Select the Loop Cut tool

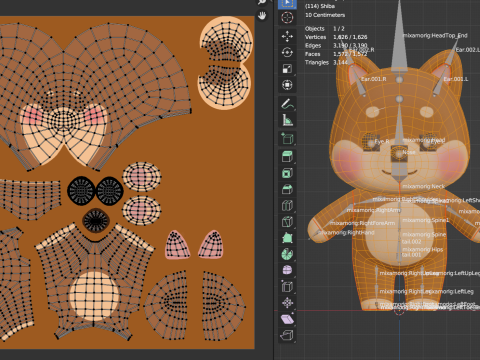point(287,205)
